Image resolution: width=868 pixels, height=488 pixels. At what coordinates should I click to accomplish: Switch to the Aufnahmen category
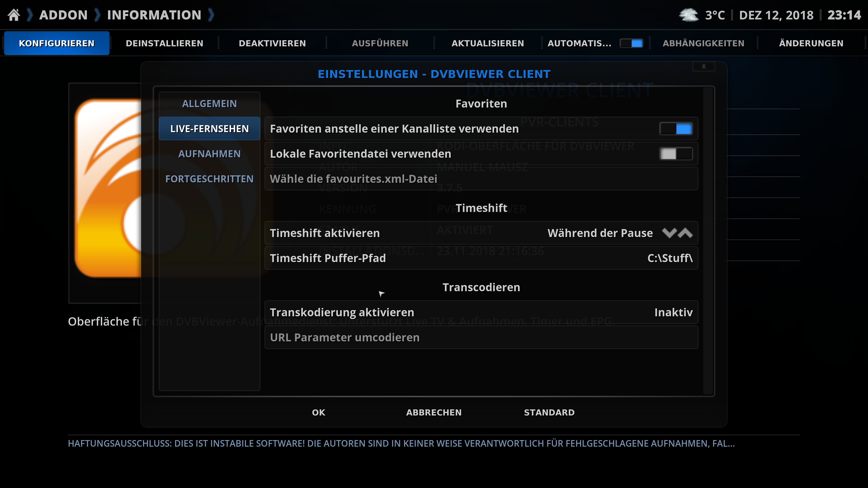[209, 154]
